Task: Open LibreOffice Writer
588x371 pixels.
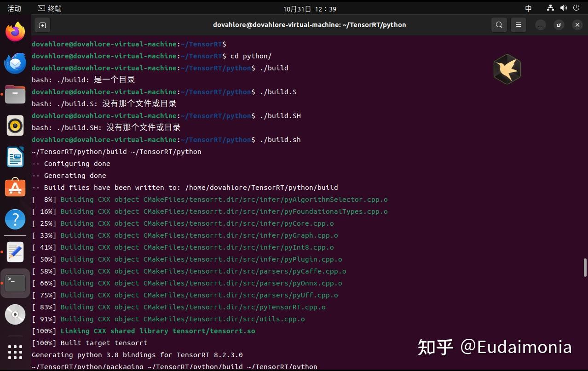Action: [x=15, y=156]
